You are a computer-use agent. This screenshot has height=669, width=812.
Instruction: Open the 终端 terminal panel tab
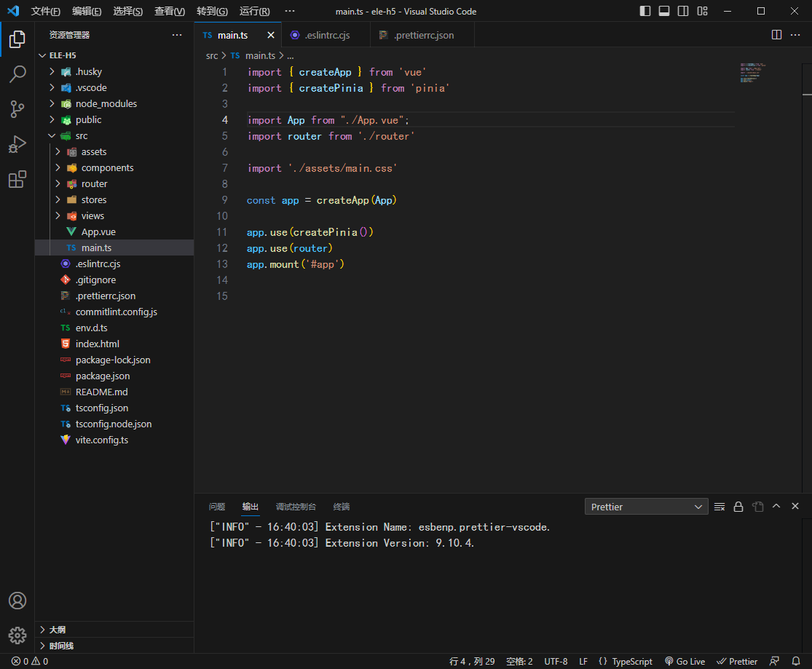(341, 507)
